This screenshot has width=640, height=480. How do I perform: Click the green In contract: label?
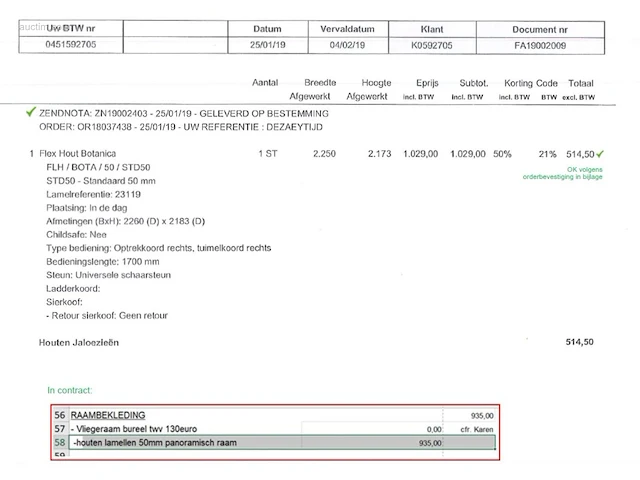pos(70,390)
